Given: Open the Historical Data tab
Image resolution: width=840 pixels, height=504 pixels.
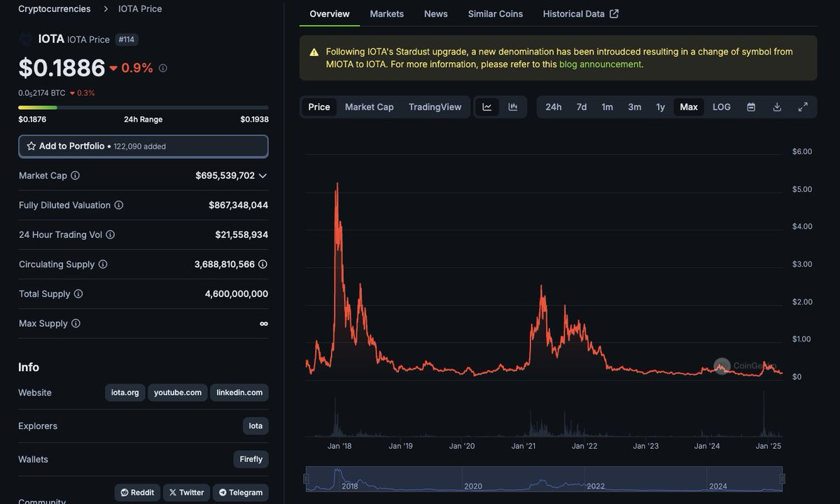Looking at the screenshot, I should pyautogui.click(x=581, y=14).
